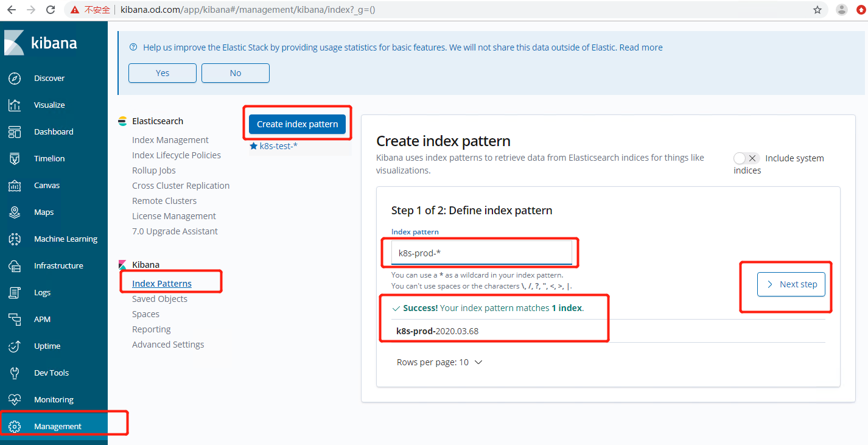Viewport: 868px width, 445px height.
Task: Open the Read more link
Action: point(641,47)
